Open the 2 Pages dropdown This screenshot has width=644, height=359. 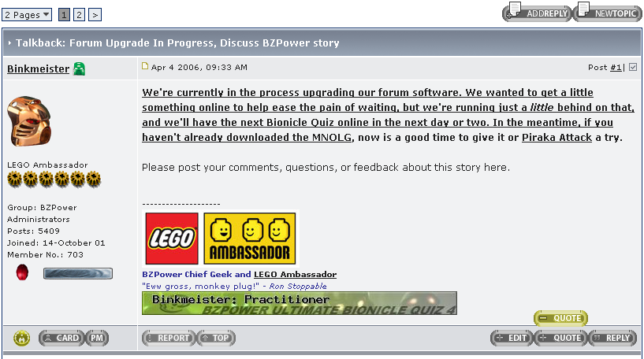(27, 15)
